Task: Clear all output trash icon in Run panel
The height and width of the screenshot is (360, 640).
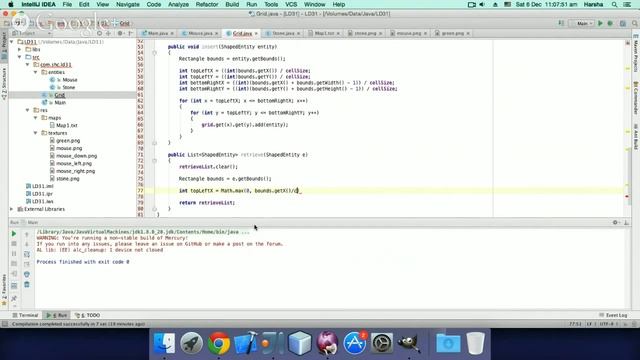Action: (x=27, y=284)
